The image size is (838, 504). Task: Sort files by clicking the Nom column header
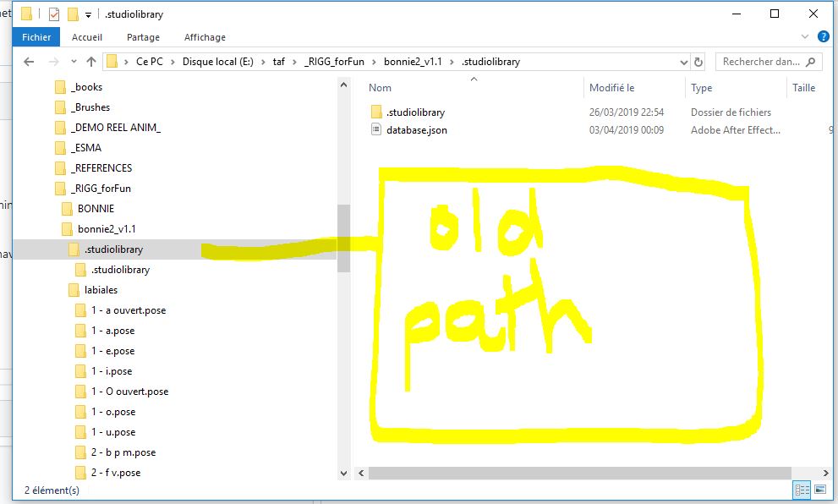pyautogui.click(x=380, y=88)
